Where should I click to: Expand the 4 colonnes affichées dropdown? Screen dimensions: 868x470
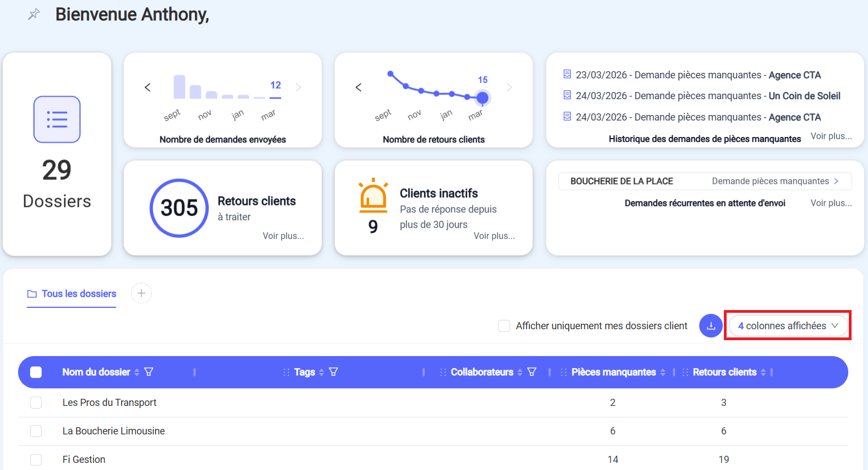(788, 326)
